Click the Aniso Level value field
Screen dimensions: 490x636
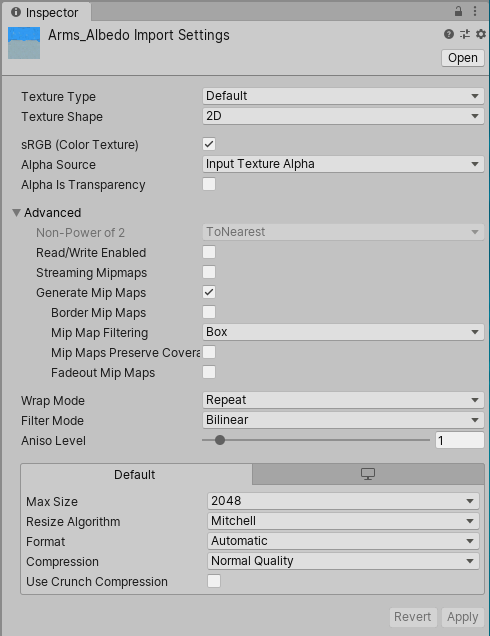point(460,440)
